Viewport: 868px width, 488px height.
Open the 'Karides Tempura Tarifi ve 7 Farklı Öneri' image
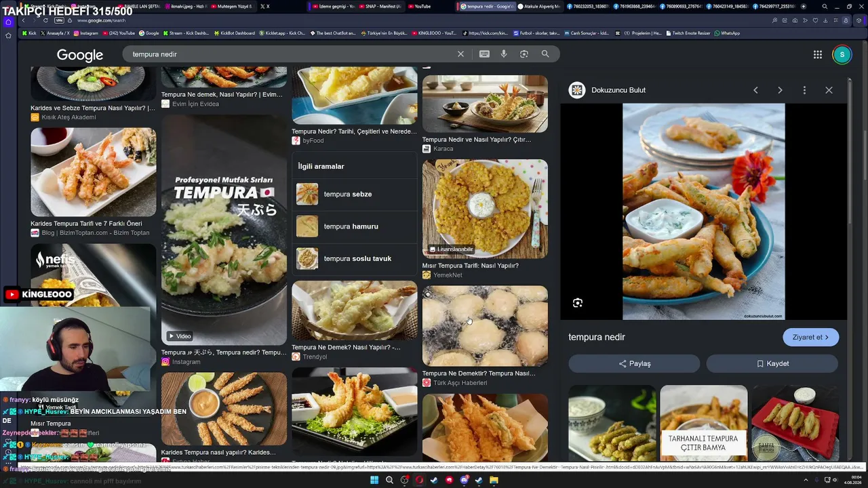pyautogui.click(x=94, y=172)
